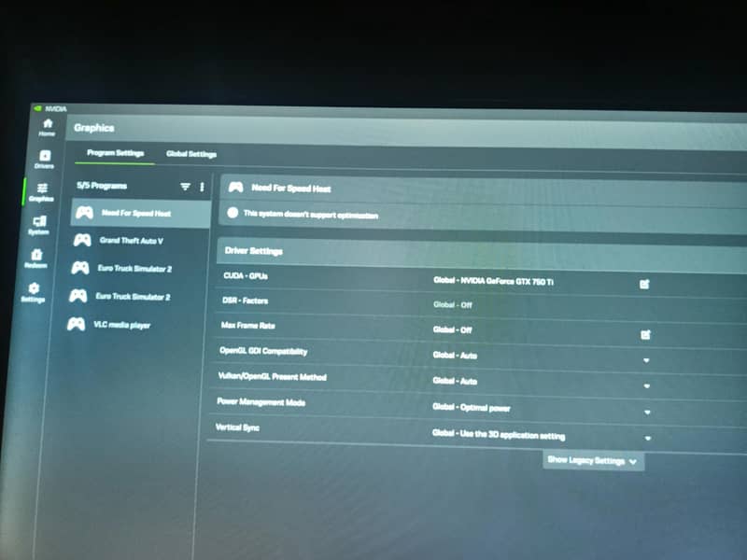Click the Max Frame Rate label

click(248, 325)
